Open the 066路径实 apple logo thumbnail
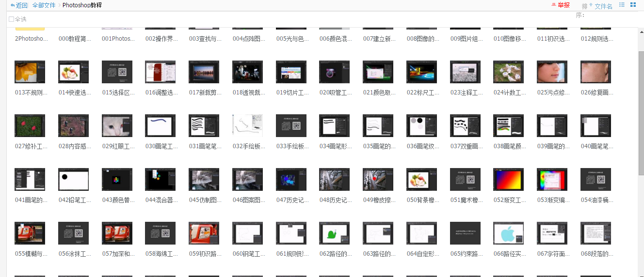This screenshot has height=277, width=644. pyautogui.click(x=509, y=233)
